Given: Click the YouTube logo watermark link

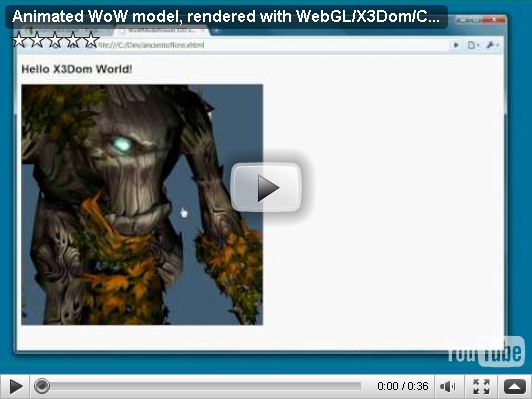Looking at the screenshot, I should pyautogui.click(x=486, y=352).
